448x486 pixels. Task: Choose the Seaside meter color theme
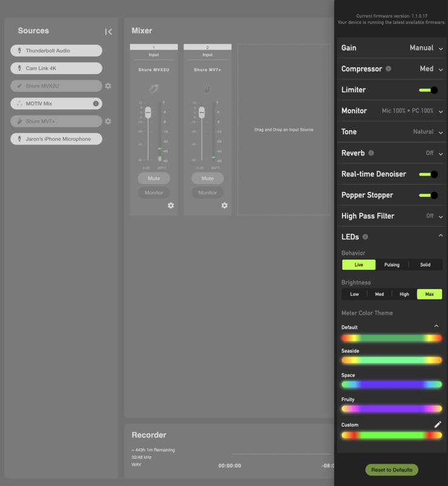click(392, 360)
